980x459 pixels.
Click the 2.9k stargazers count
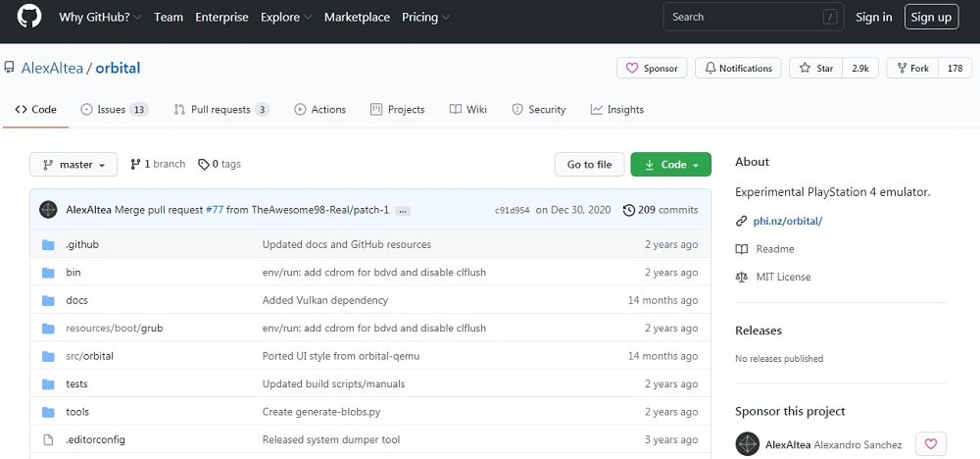(860, 68)
